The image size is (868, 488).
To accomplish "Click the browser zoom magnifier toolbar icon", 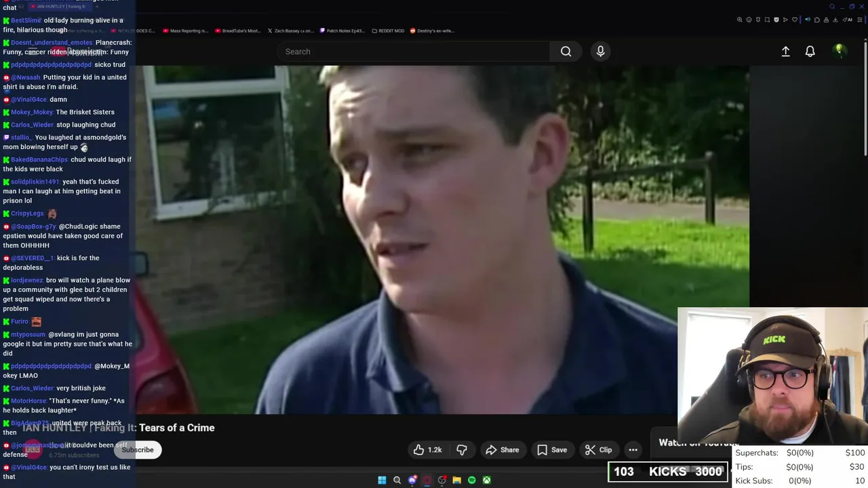I will [x=740, y=20].
